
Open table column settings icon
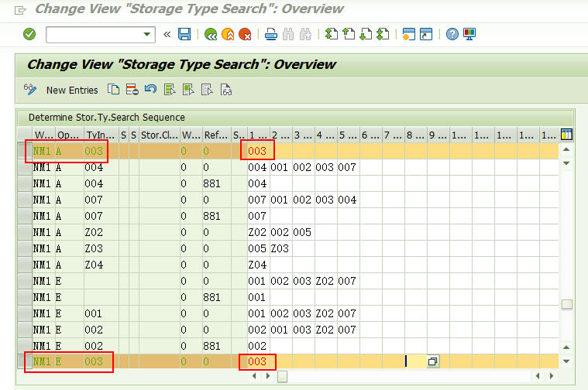point(566,135)
